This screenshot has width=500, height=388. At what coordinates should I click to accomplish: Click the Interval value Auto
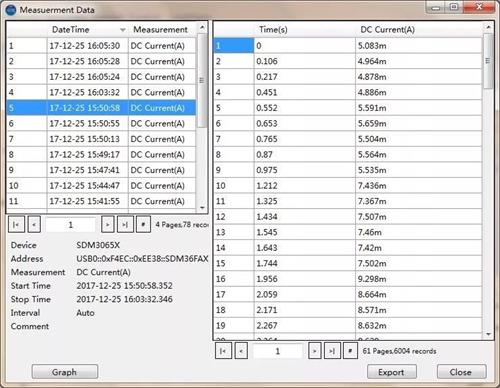pos(85,313)
